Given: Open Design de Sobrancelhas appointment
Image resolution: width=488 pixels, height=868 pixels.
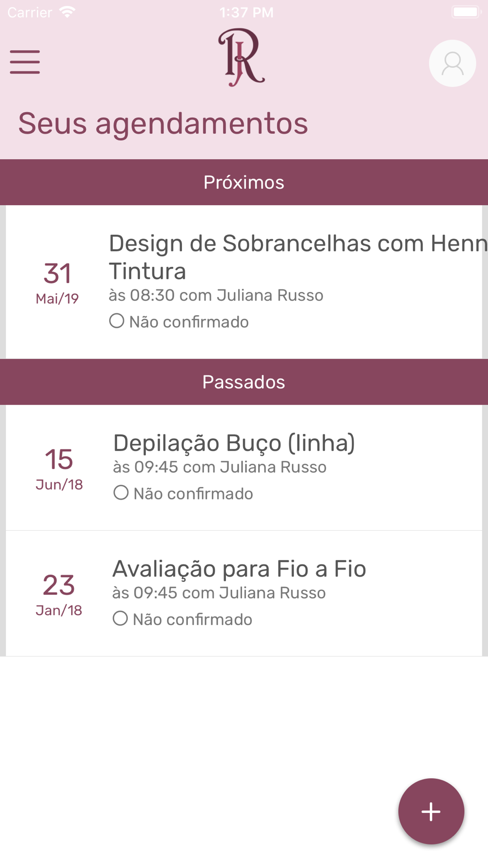Looking at the screenshot, I should pyautogui.click(x=244, y=282).
